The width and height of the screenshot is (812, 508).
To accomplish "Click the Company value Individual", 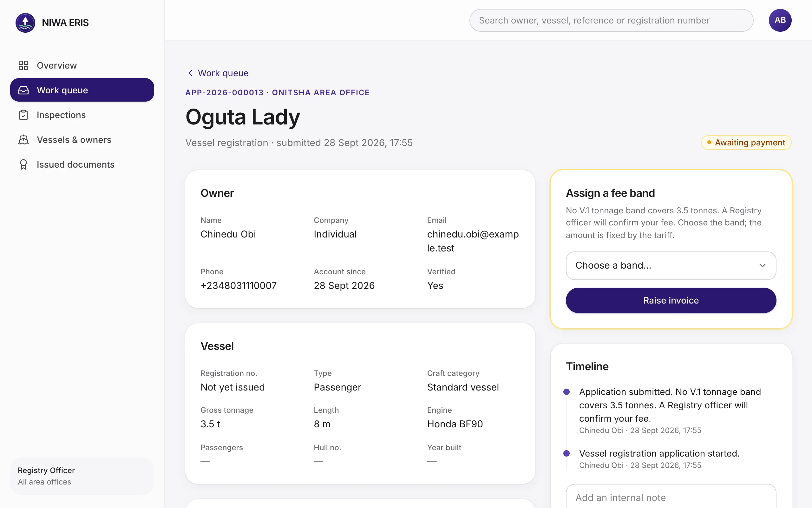I will [x=335, y=234].
